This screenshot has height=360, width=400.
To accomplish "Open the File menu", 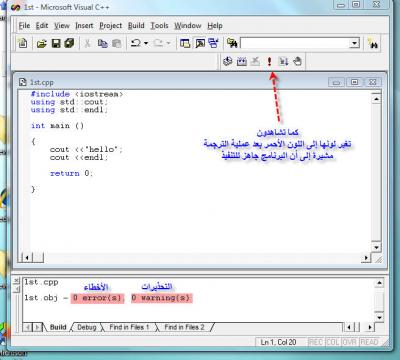I will [24, 26].
